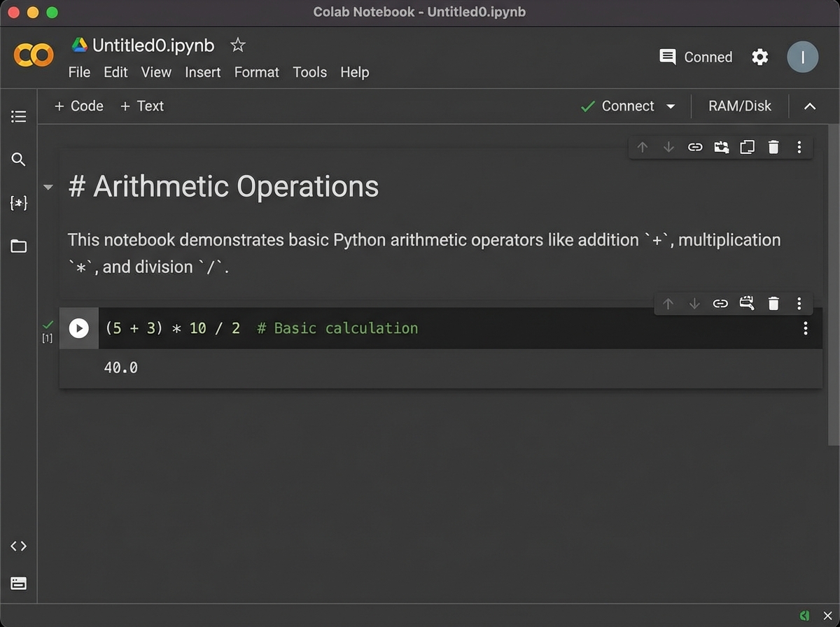This screenshot has height=627, width=840.
Task: Open the find and replace search panel
Action: tap(19, 160)
